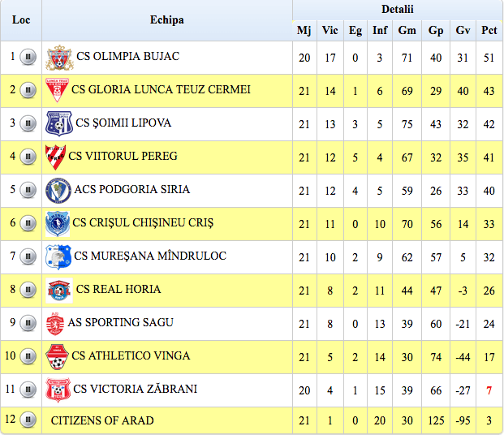Click the CS Olimpia Bujac club crest

[59, 58]
